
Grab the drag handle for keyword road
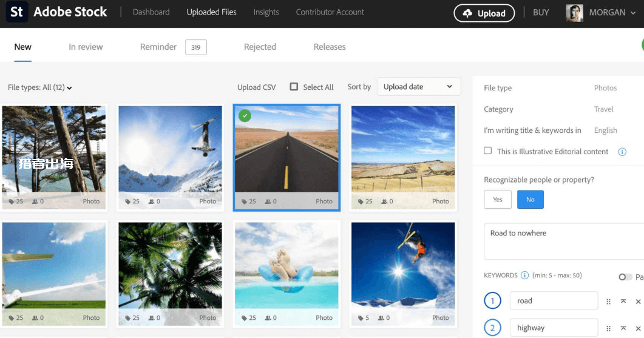[x=609, y=302]
